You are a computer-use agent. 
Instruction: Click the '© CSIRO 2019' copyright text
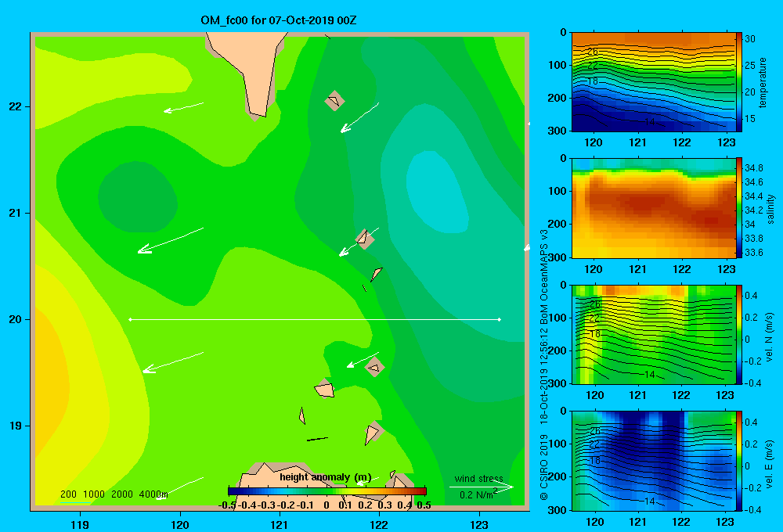pos(544,468)
